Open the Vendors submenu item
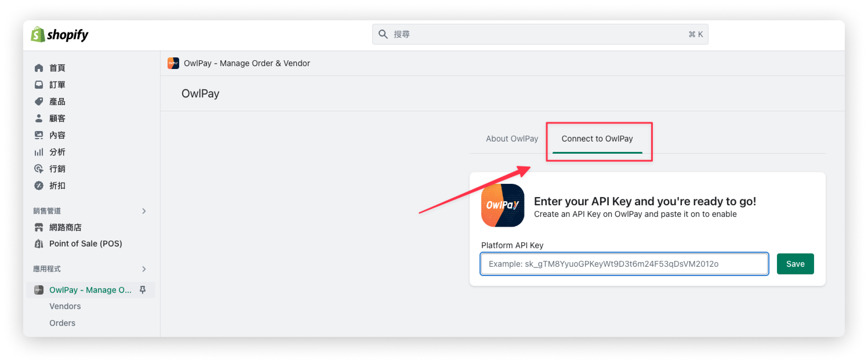This screenshot has height=363, width=868. pyautogui.click(x=65, y=306)
